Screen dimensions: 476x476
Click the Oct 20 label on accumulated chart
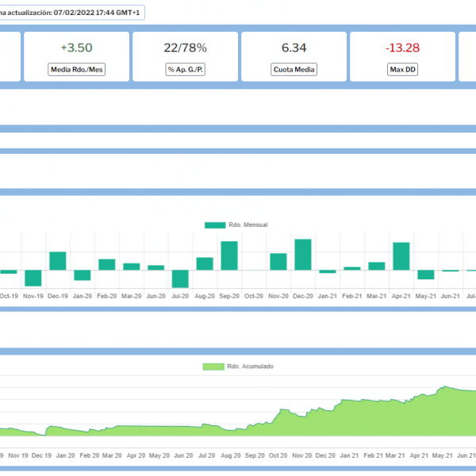278,455
